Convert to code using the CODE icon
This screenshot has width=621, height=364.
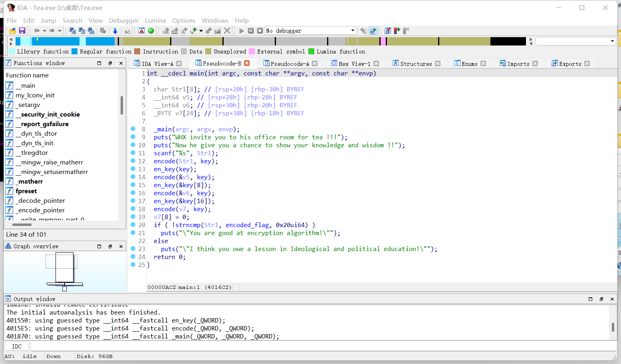166,31
